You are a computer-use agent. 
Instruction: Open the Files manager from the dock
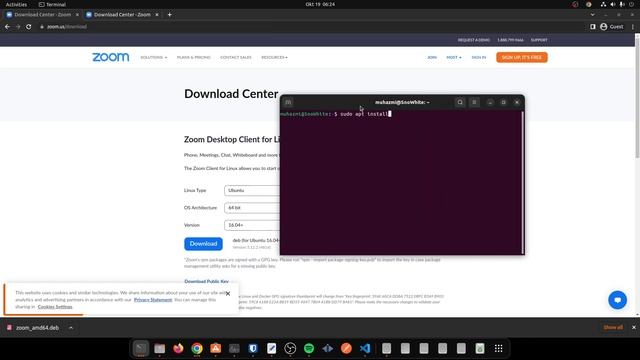tap(160, 348)
